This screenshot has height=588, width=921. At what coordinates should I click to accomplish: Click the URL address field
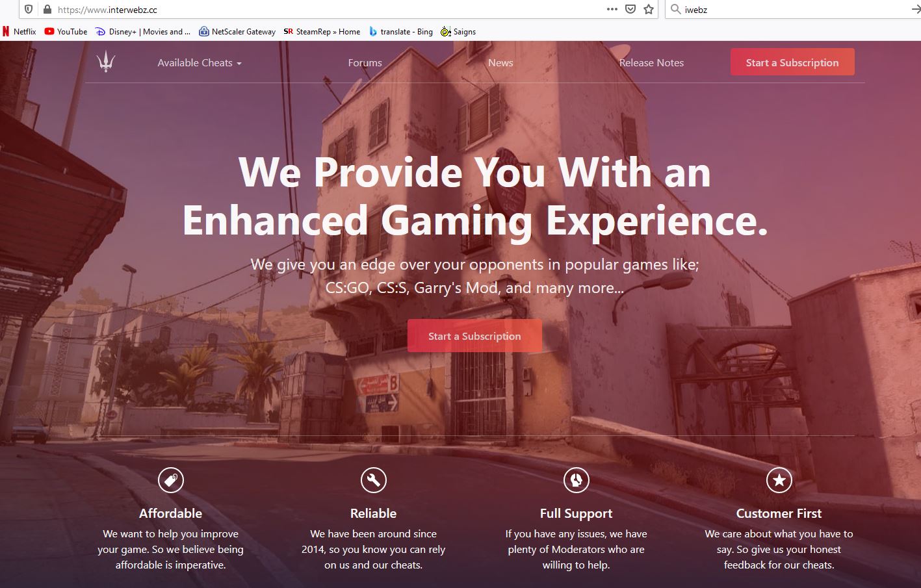[x=325, y=10]
